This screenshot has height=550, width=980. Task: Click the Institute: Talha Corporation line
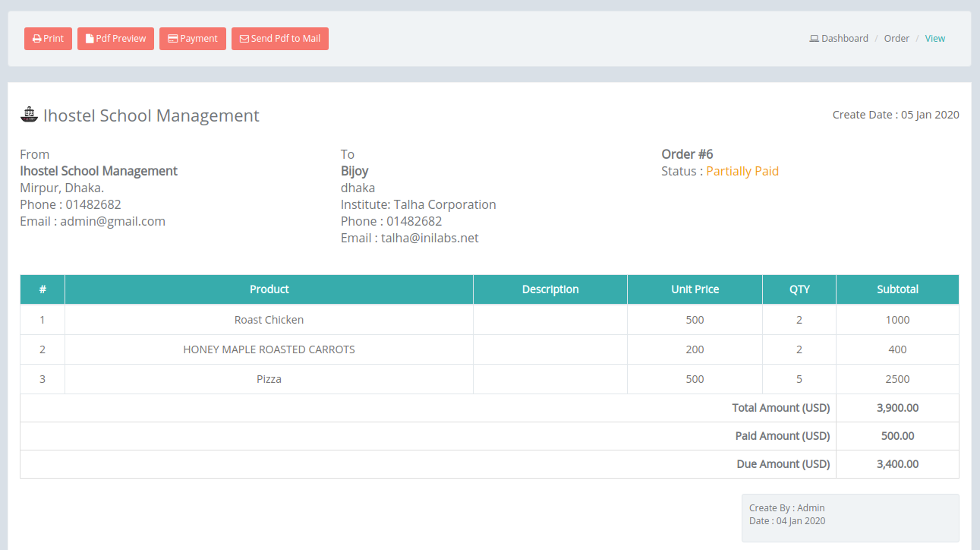[x=418, y=204]
